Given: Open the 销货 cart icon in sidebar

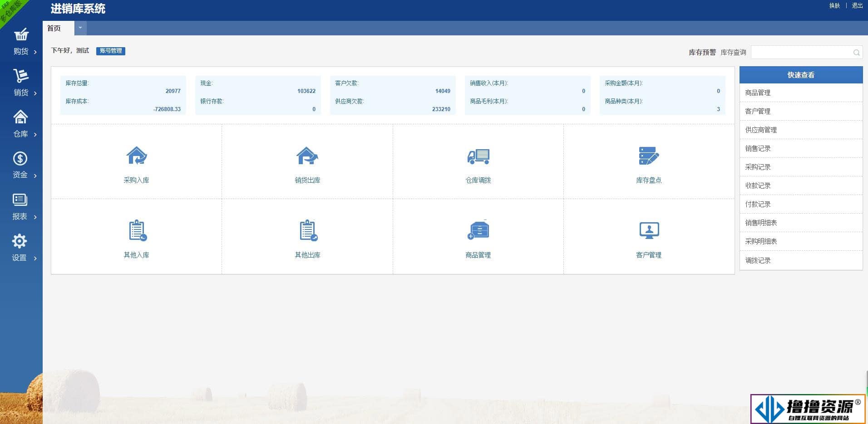Looking at the screenshot, I should tap(20, 75).
